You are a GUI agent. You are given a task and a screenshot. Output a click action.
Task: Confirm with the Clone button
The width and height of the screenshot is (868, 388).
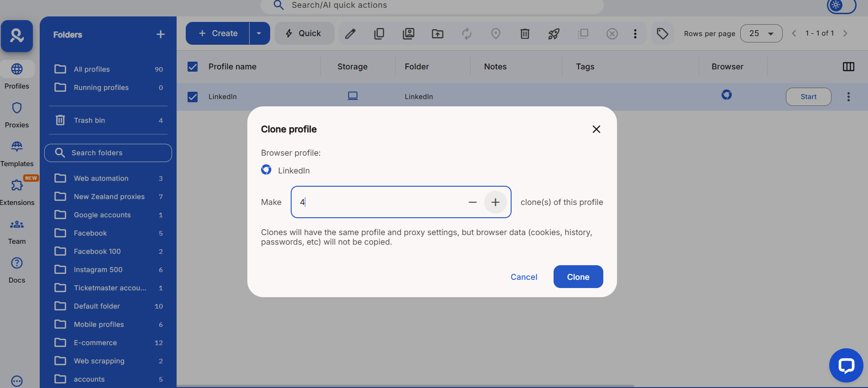(x=578, y=277)
